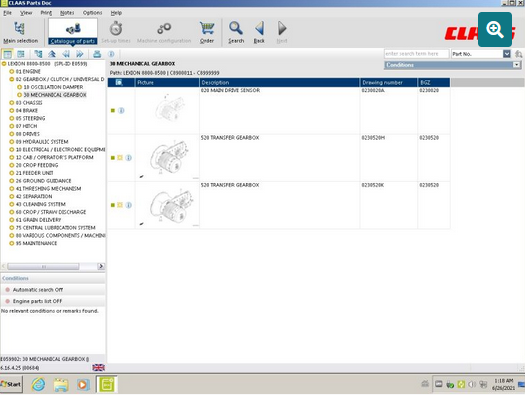Open the Part No. search type dropdown
Viewport: 525px width, 395px height.
[x=507, y=54]
